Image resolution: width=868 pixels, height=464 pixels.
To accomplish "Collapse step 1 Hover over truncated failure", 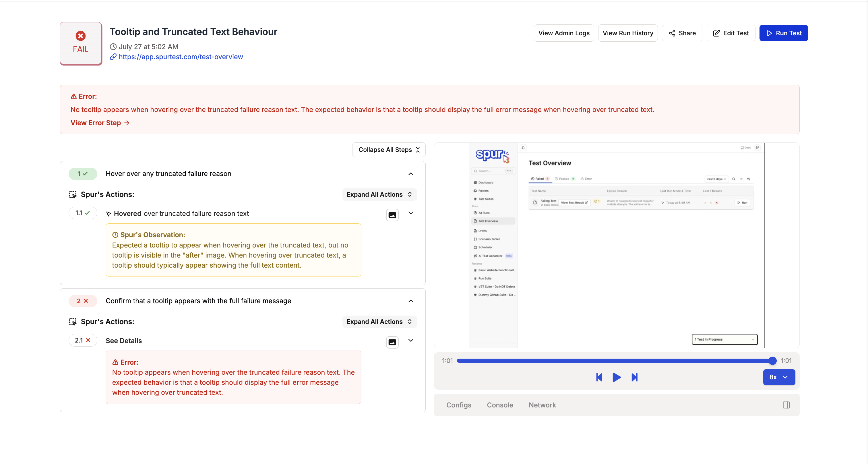I will [x=410, y=174].
